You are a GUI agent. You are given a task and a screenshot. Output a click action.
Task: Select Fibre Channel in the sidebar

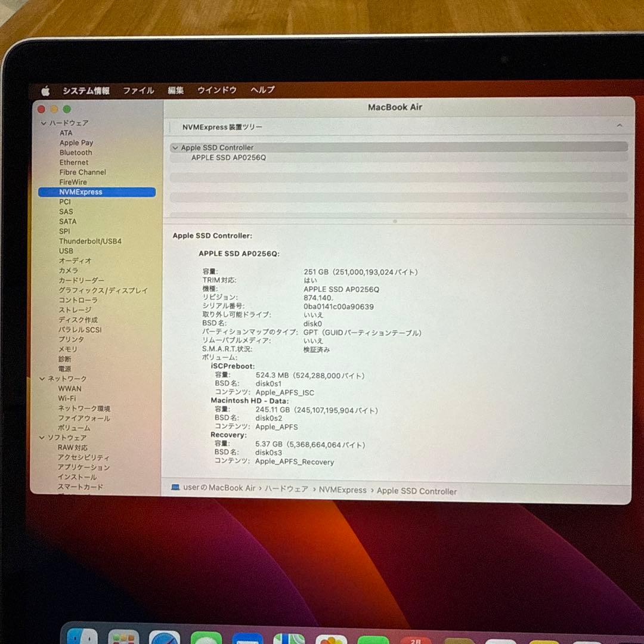(82, 172)
